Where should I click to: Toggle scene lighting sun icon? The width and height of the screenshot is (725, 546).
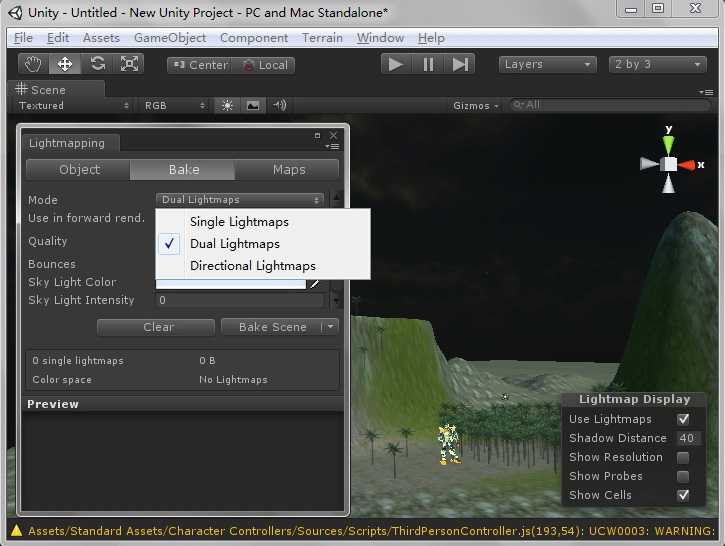click(x=227, y=105)
